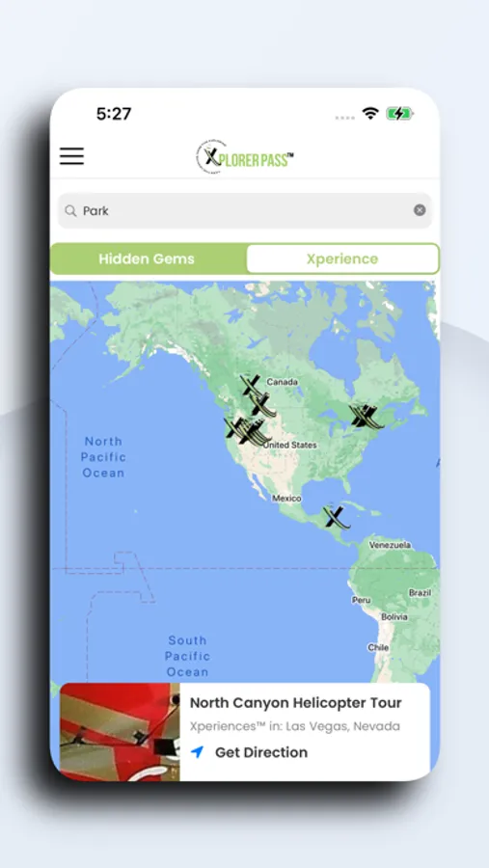Check the battery status icon
Viewport: 489px width, 868px height.
[x=399, y=114]
